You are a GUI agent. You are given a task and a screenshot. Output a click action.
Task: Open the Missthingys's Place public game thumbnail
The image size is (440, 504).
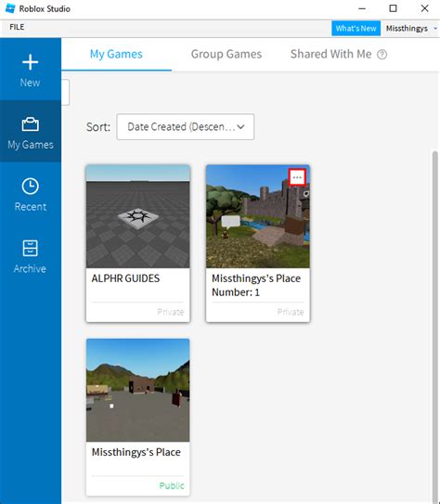[138, 390]
